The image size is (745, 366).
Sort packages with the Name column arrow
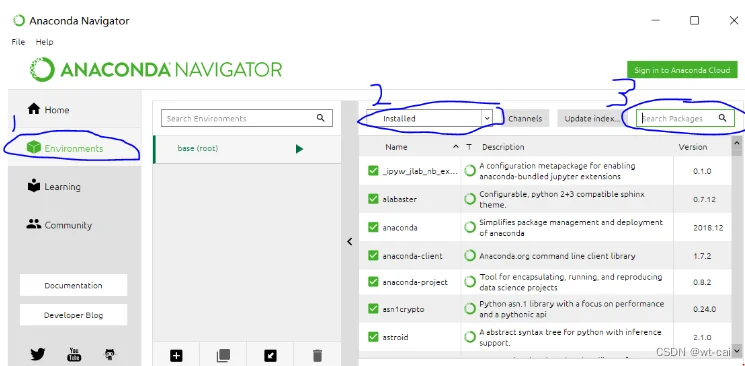(x=456, y=147)
